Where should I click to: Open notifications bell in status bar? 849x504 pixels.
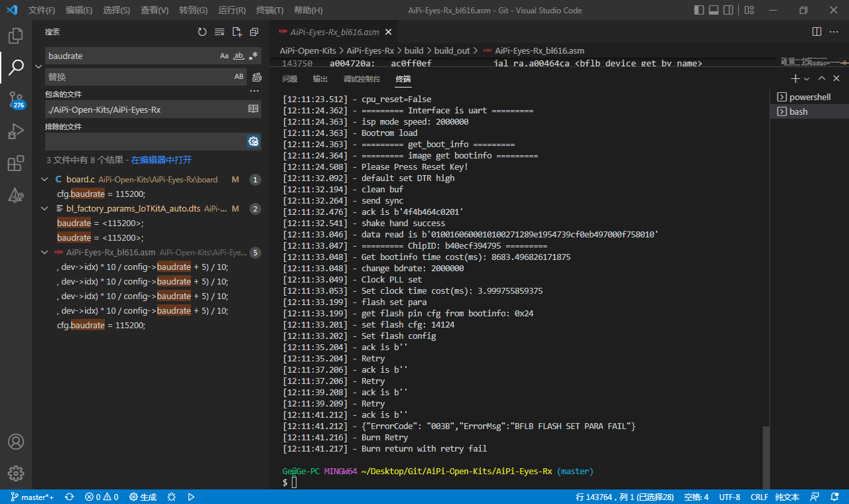(834, 497)
